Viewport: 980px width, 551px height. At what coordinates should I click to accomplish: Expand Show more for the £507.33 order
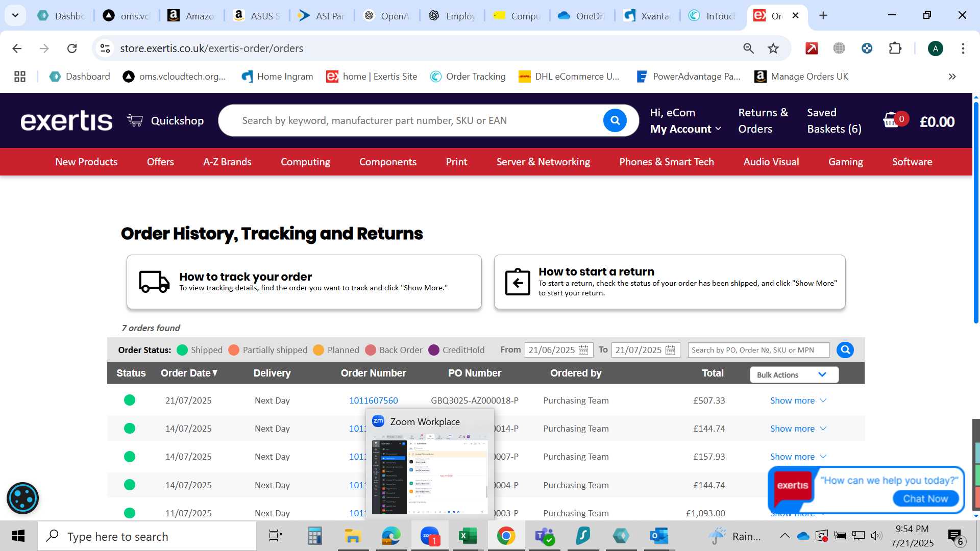(798, 400)
